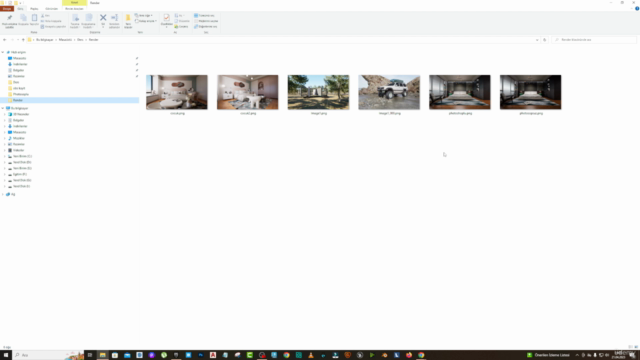
Task: Open the blue help question mark icon
Action: tap(637, 9)
